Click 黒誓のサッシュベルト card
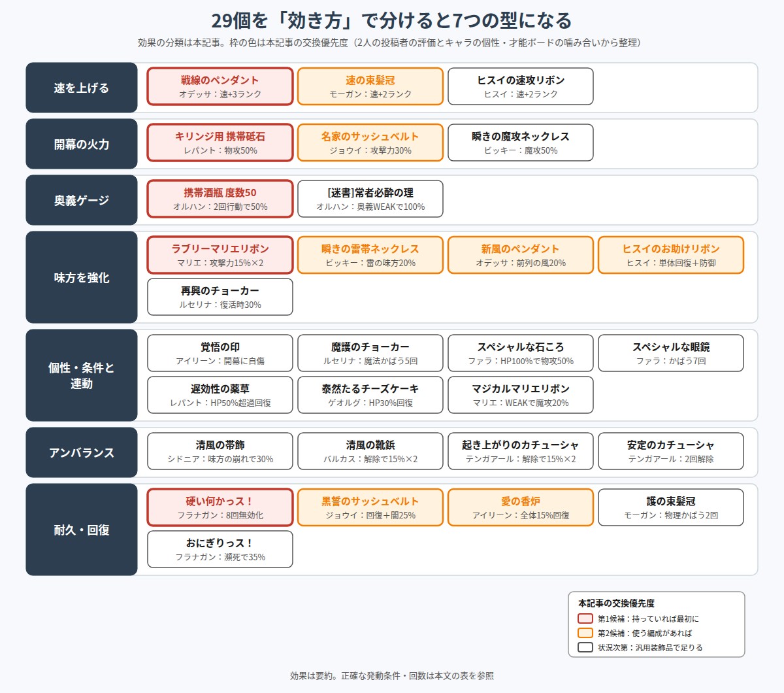The image size is (784, 693). click(x=370, y=507)
